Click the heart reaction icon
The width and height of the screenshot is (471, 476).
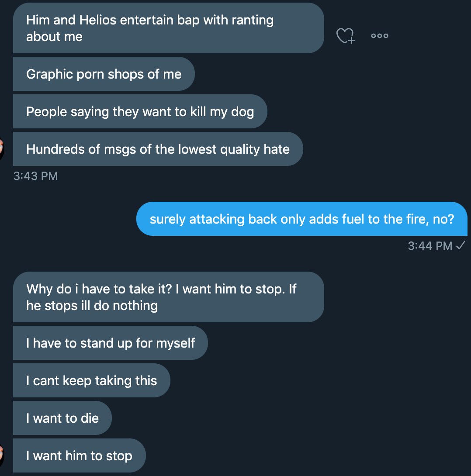coord(345,36)
